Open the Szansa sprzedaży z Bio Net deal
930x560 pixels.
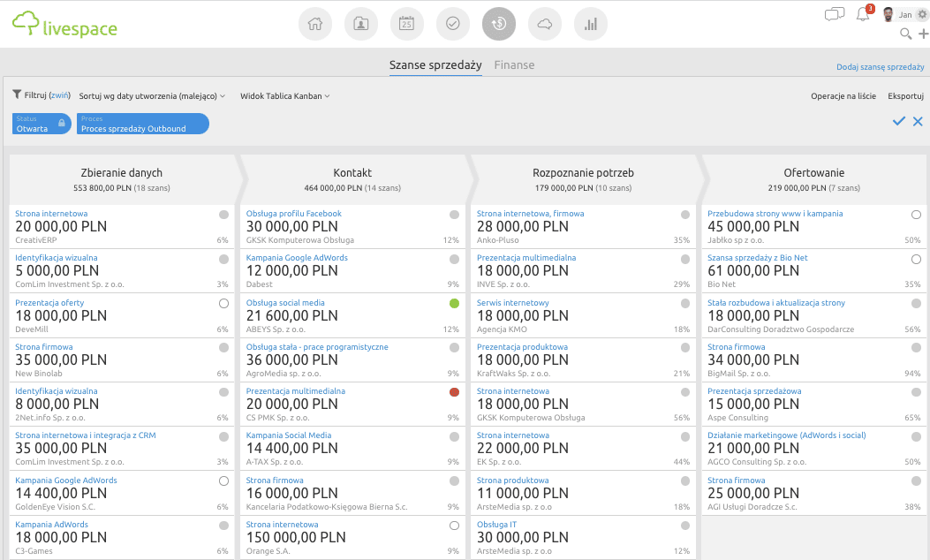pyautogui.click(x=758, y=258)
